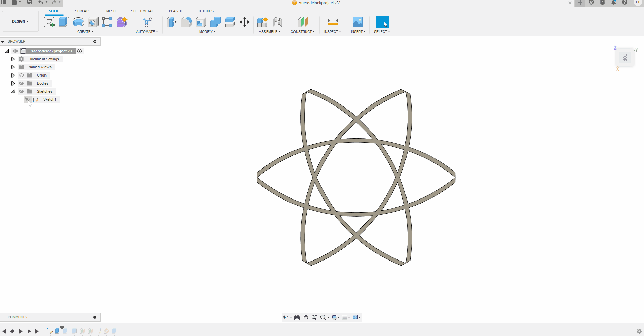
Task: Select the Revolve tool
Action: (78, 22)
